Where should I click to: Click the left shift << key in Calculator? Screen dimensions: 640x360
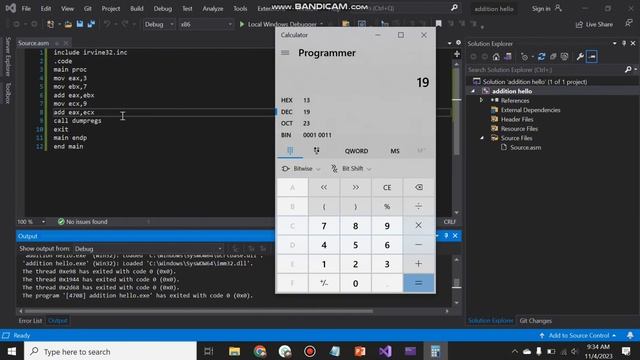pos(324,187)
